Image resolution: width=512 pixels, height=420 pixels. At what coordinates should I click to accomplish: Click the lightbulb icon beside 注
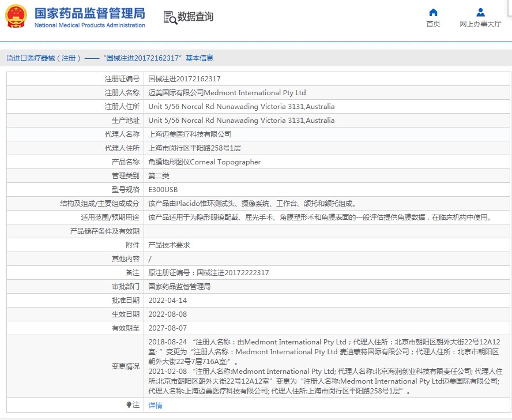tap(129, 405)
